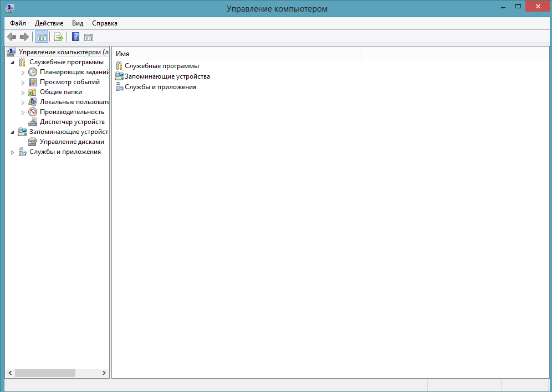Image resolution: width=552 pixels, height=392 pixels.
Task: Select Общие папки text in tree
Action: (61, 92)
